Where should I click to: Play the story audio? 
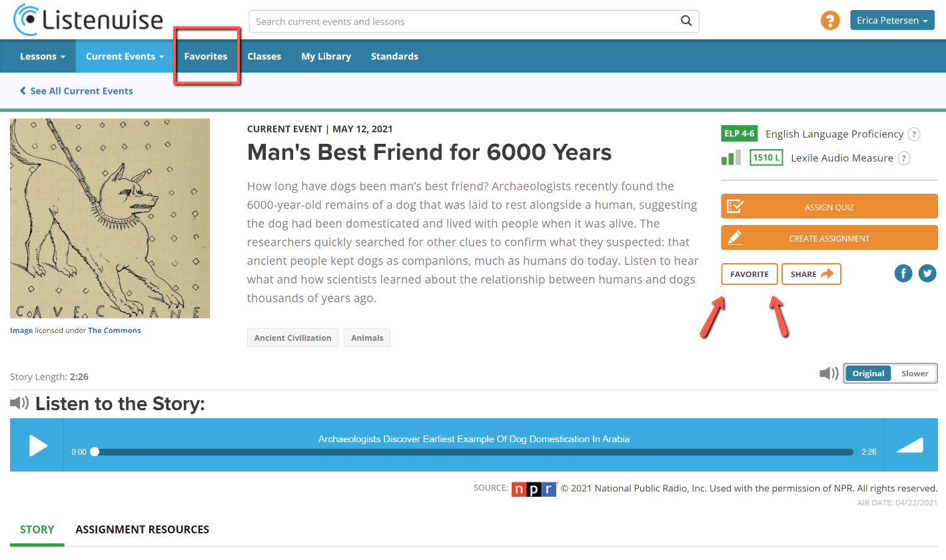pos(38,445)
